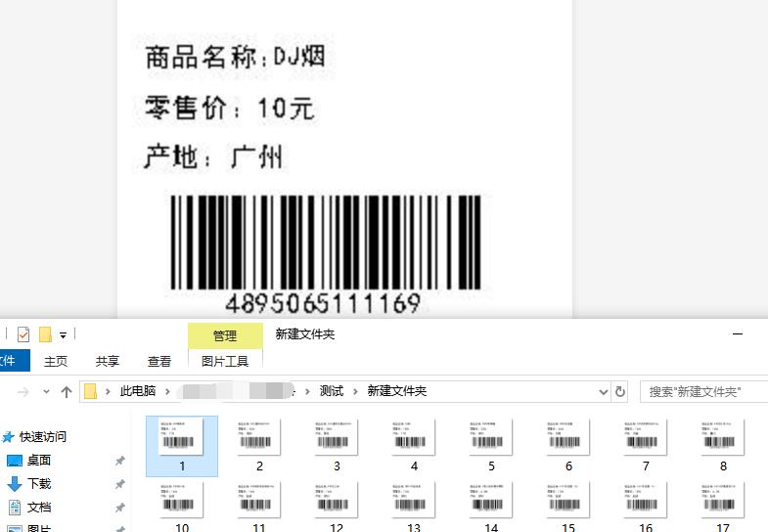Select 快速访问 in navigation pane
Screen dimensions: 768x532
43,436
